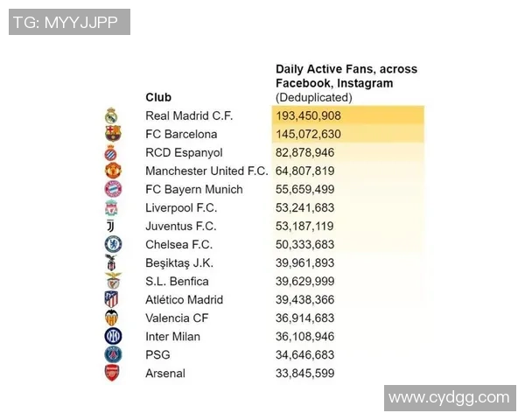This screenshot has width=525, height=420.
Task: Click the PSG crest icon
Action: tap(112, 354)
